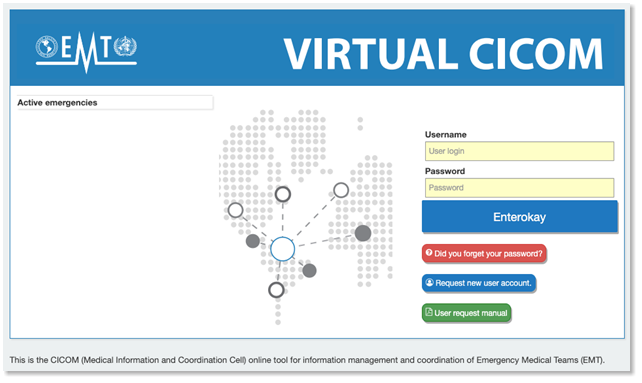
Task: Click the question mark icon on forgot password button
Action: pos(429,253)
